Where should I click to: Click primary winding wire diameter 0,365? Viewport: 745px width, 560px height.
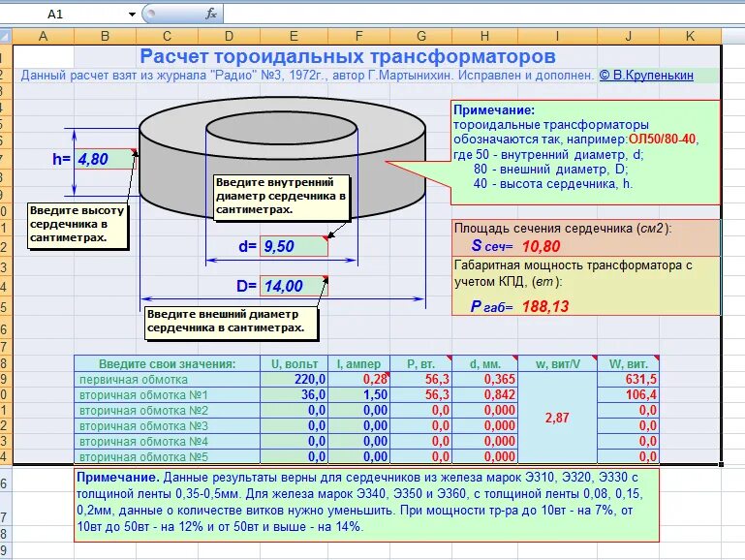point(484,379)
